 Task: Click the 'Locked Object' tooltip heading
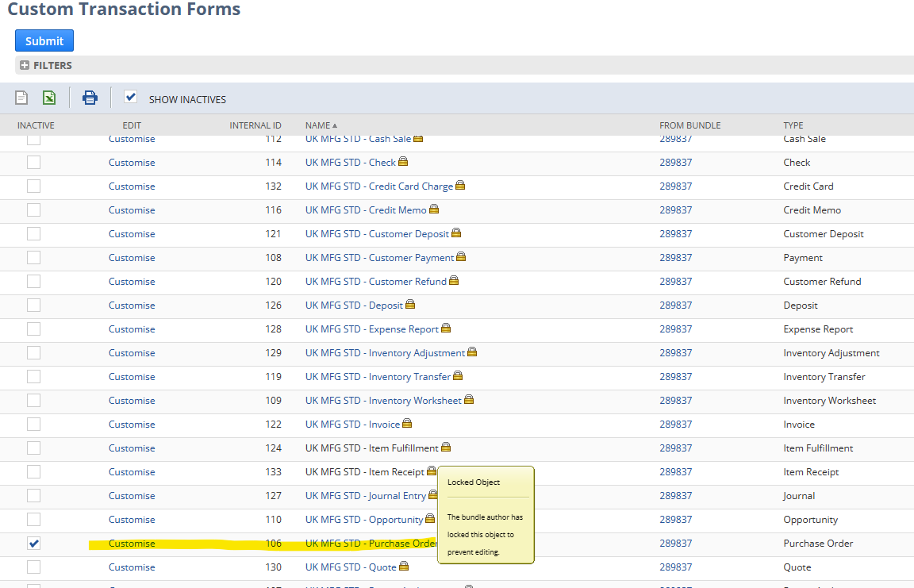474,482
